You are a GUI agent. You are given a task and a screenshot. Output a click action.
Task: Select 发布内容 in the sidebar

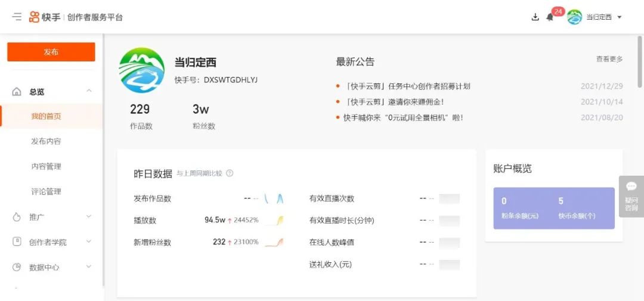click(46, 141)
